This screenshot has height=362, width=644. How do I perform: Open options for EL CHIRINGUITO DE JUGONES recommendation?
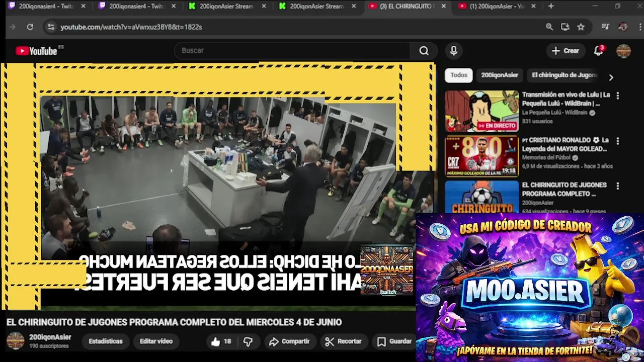coord(618,186)
